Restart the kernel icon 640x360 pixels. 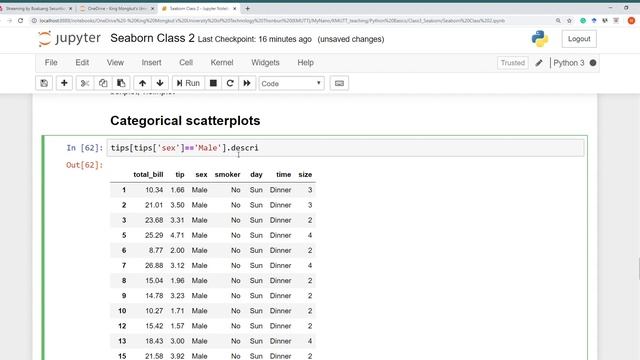tap(230, 83)
